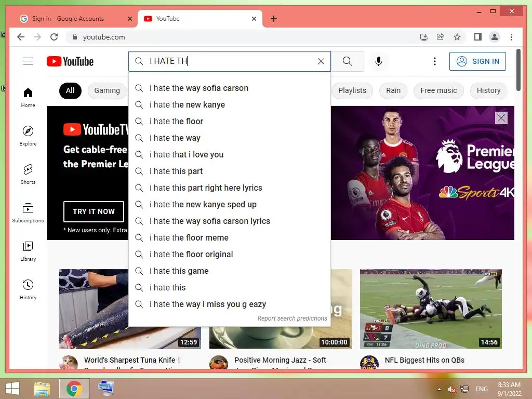The height and width of the screenshot is (399, 532).
Task: Open History in the sidebar
Action: pos(28,289)
